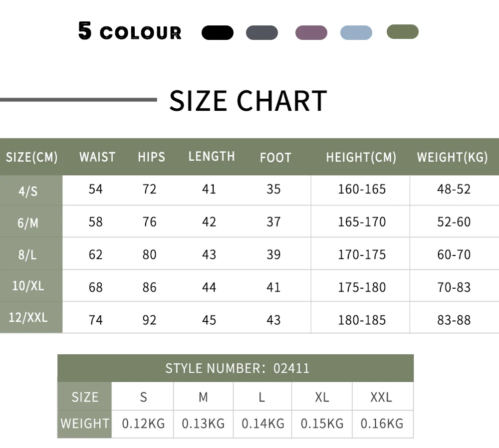This screenshot has height=448, width=499.
Task: Click the WEIGHT(KG) column header
Action: (x=452, y=157)
